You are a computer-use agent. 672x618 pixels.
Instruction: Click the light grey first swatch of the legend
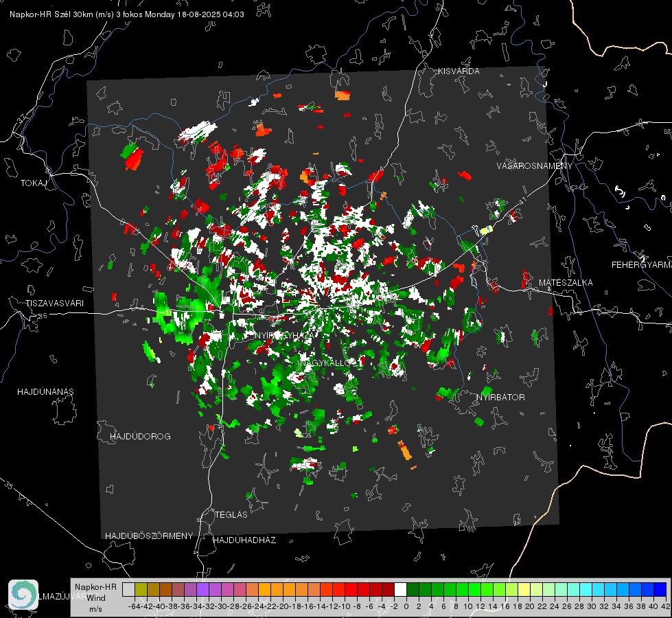tap(128, 590)
